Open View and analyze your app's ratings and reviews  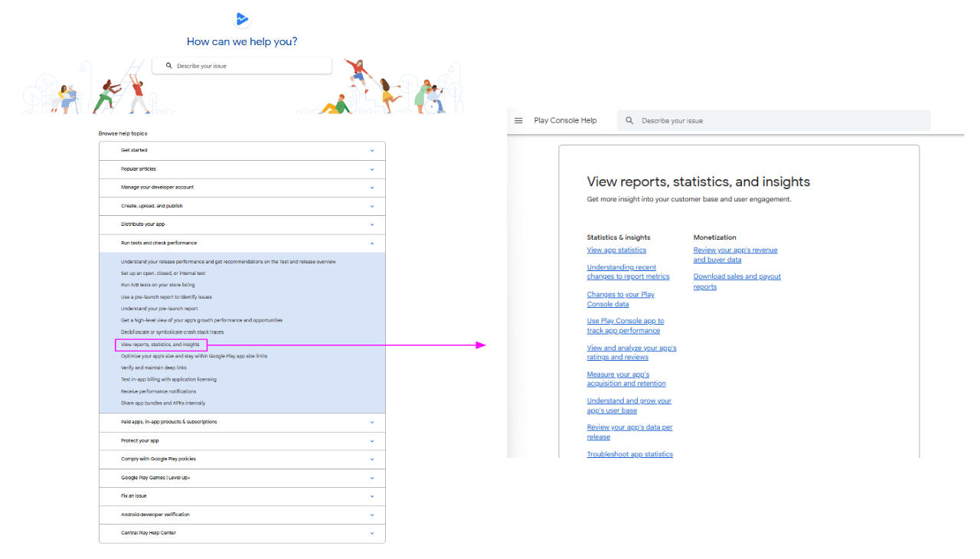[632, 352]
